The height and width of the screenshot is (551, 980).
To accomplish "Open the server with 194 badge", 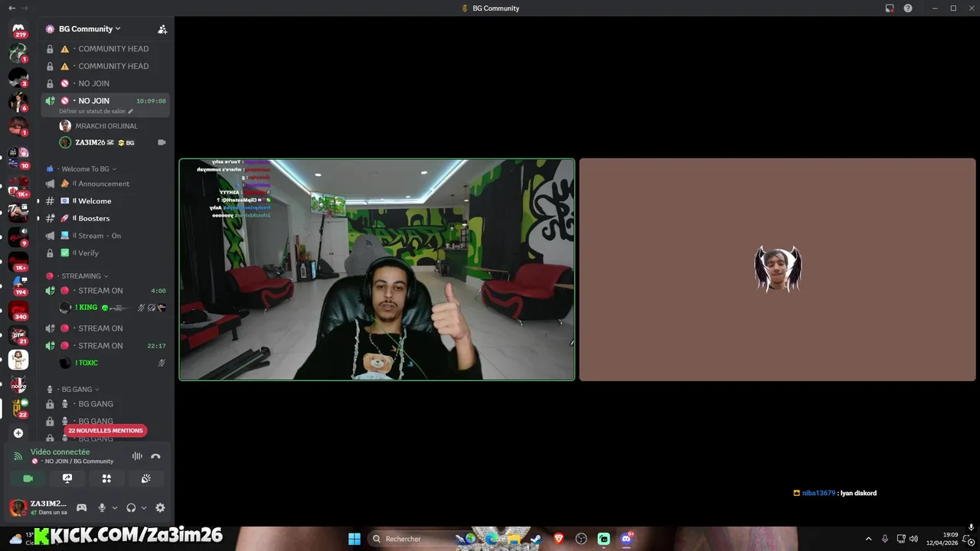I will point(18,285).
